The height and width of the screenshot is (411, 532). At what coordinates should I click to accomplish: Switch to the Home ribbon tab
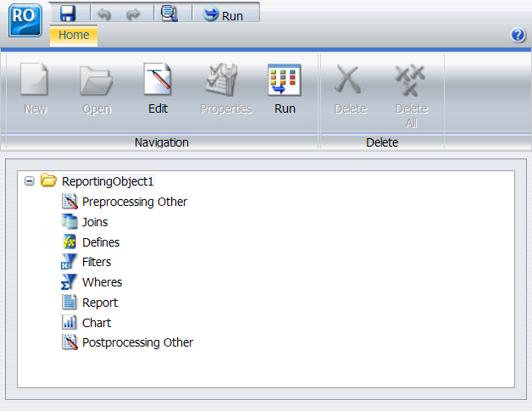74,35
